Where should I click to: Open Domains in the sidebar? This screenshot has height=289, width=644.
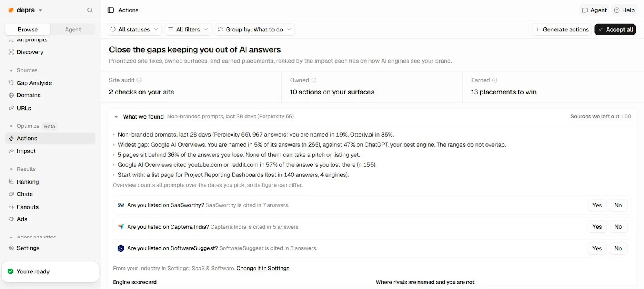click(x=50, y=95)
